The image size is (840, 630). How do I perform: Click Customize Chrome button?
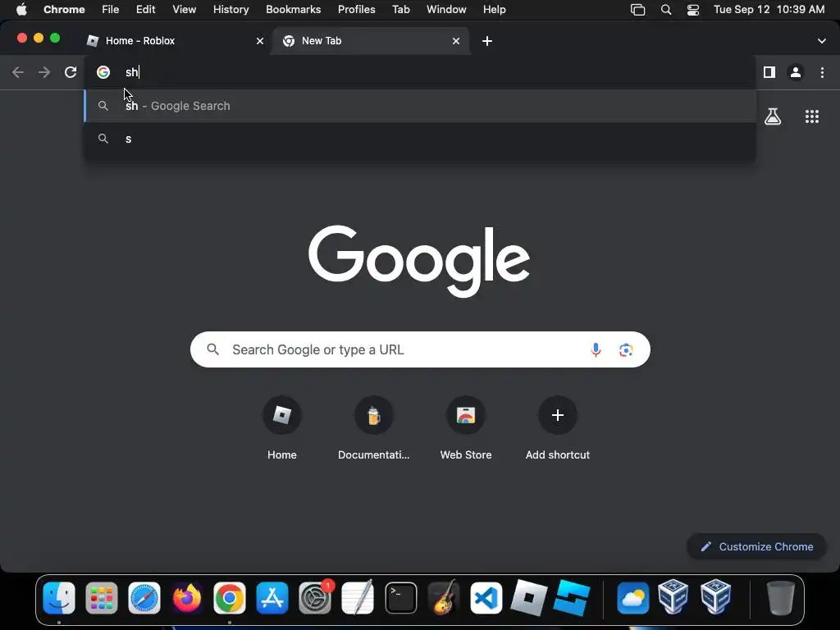[x=757, y=547]
